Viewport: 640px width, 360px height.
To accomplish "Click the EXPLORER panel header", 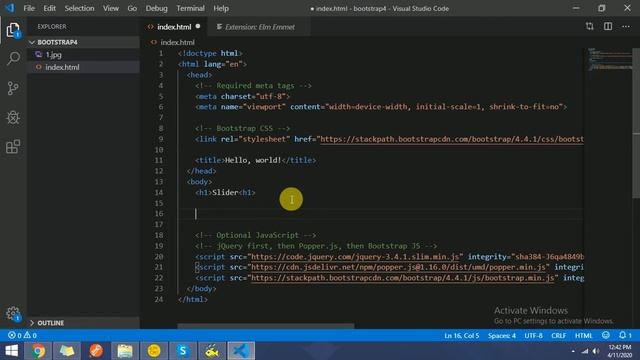I will point(52,27).
